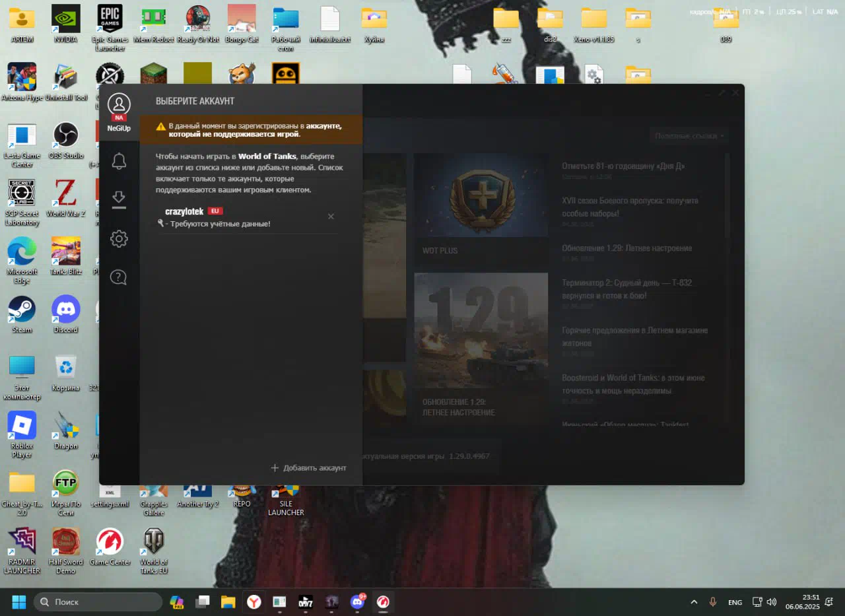Viewport: 845px width, 616px height.
Task: Open the Boosteroid и World of Tanks news
Action: (633, 384)
